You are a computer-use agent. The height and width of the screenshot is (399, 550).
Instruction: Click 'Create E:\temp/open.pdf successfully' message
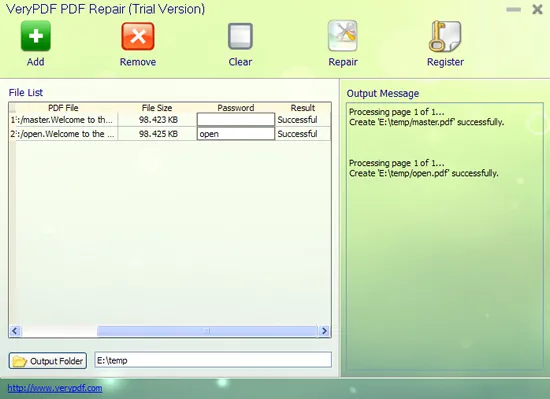tap(424, 173)
